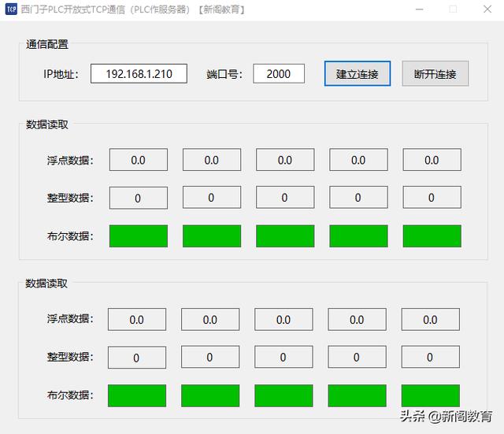Select fourth 整型数据 box in upper group
The height and width of the screenshot is (434, 504).
pyautogui.click(x=358, y=198)
